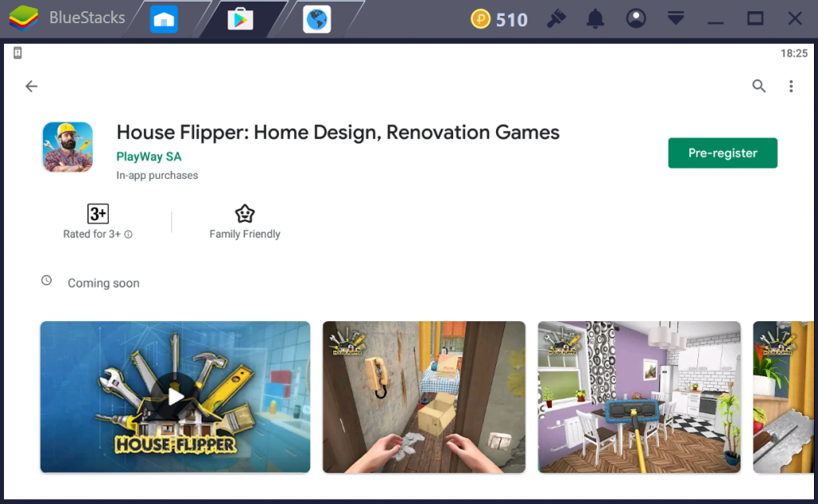Switch to the BlueStacks Home tab
Screen dimensions: 818x504
coord(164,19)
